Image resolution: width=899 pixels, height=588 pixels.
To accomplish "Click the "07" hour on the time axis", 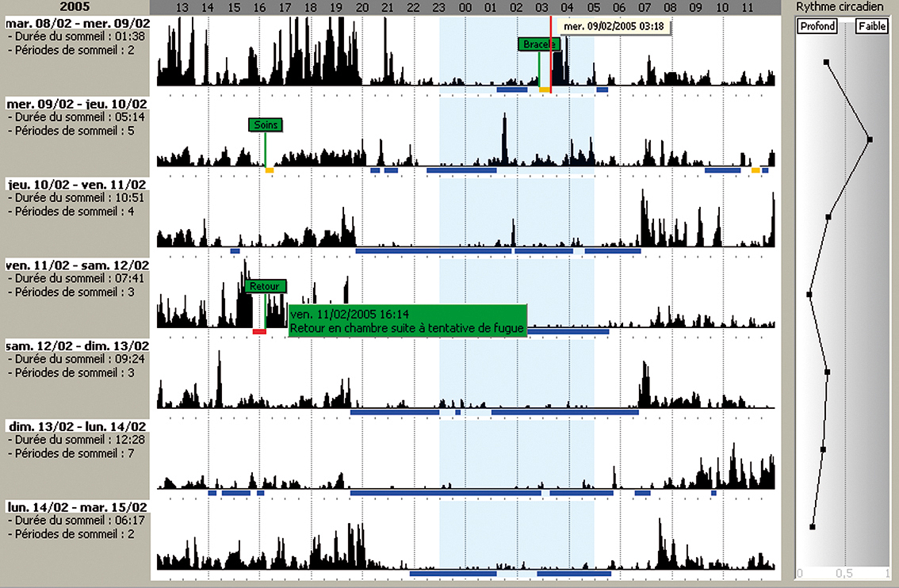I will [645, 7].
